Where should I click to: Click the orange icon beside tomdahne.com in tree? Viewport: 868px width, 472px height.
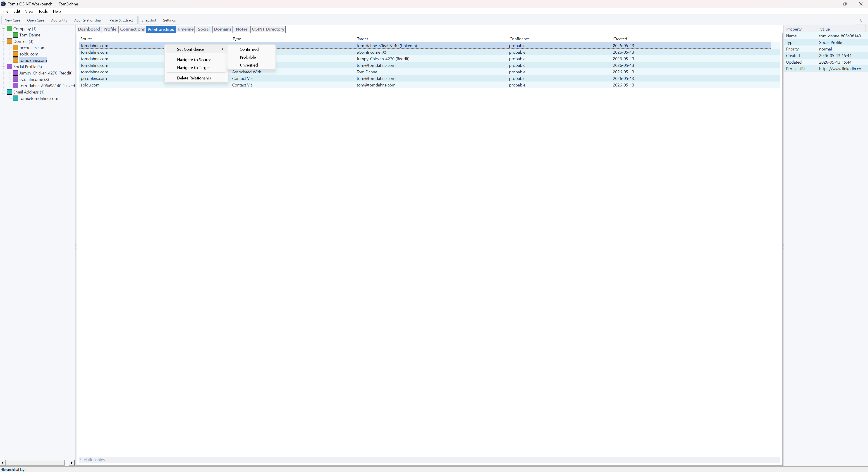15,60
